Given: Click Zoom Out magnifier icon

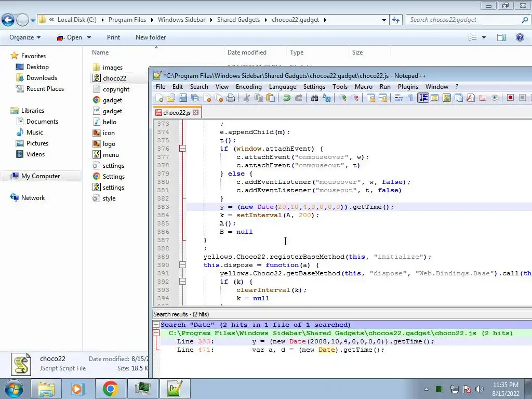Looking at the screenshot, I should coord(355,98).
